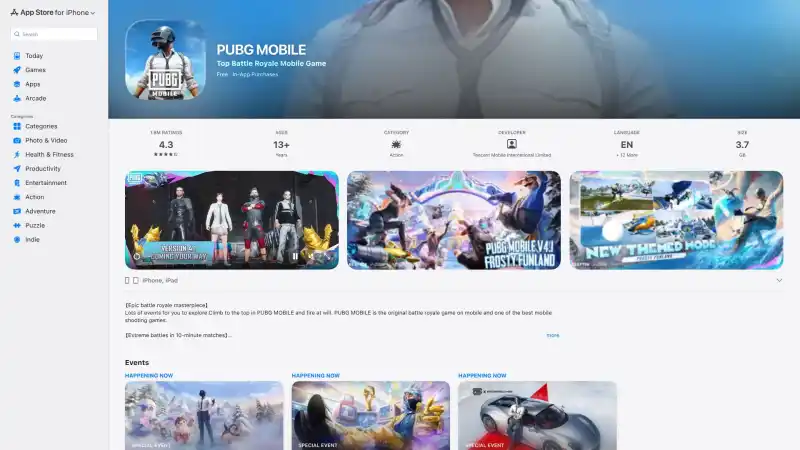Click the Events section heading
The height and width of the screenshot is (450, 800).
[137, 362]
